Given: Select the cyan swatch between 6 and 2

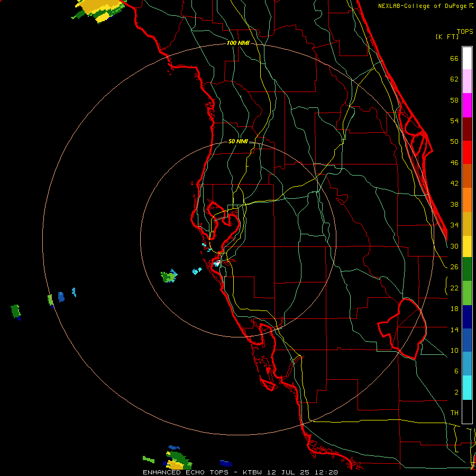Looking at the screenshot, I should (x=467, y=388).
